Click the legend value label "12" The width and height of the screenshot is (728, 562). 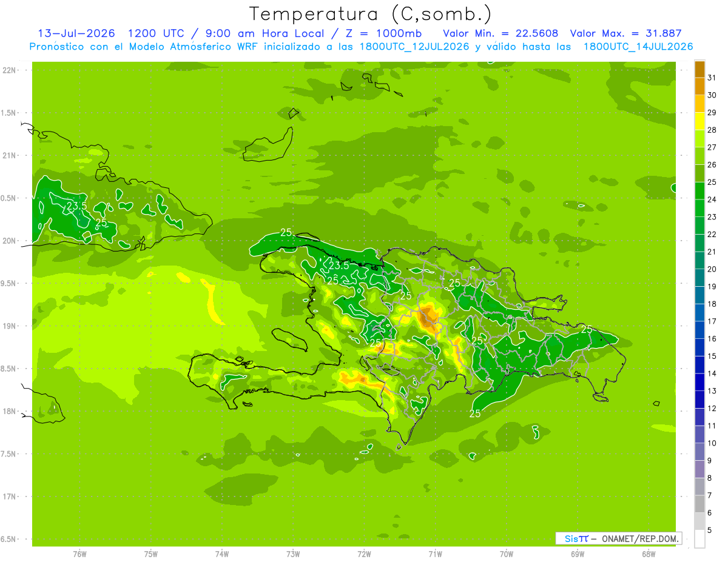point(712,409)
